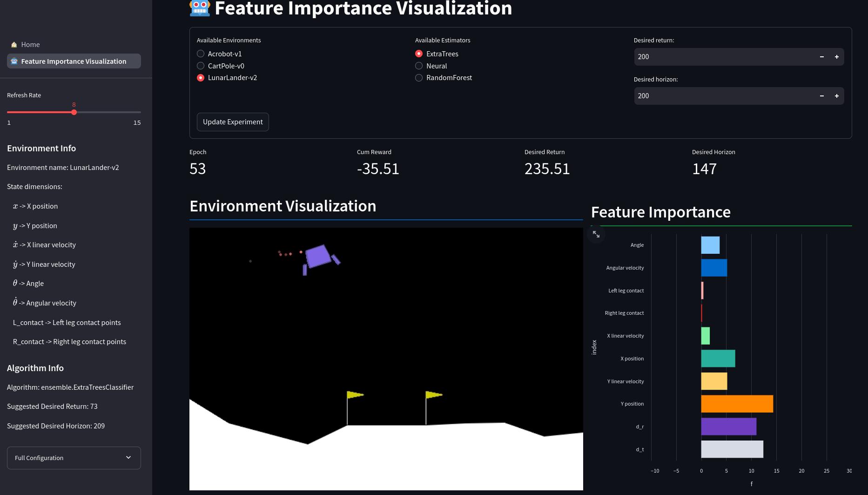
Task: Increase Desired return with plus icon
Action: (836, 57)
